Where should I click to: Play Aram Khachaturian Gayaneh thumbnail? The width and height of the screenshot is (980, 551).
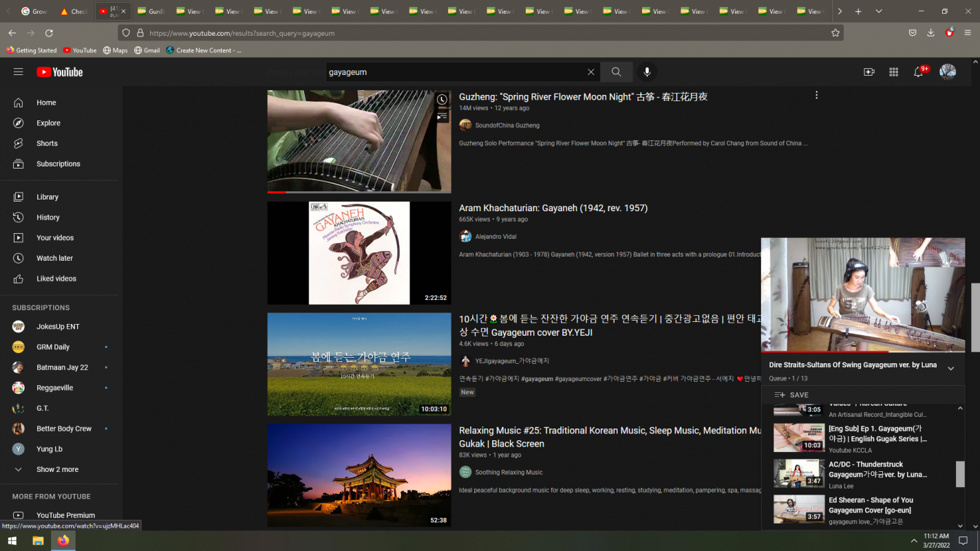pyautogui.click(x=359, y=252)
